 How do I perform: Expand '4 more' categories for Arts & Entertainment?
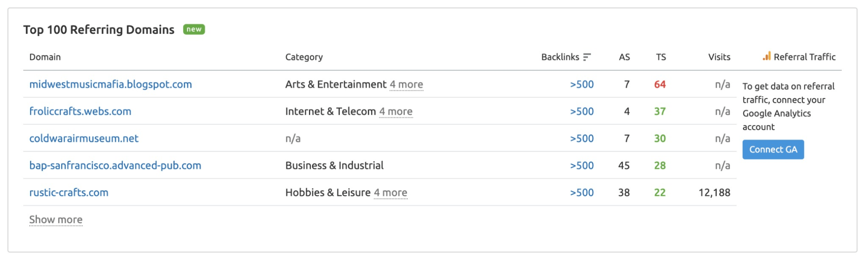click(x=406, y=85)
